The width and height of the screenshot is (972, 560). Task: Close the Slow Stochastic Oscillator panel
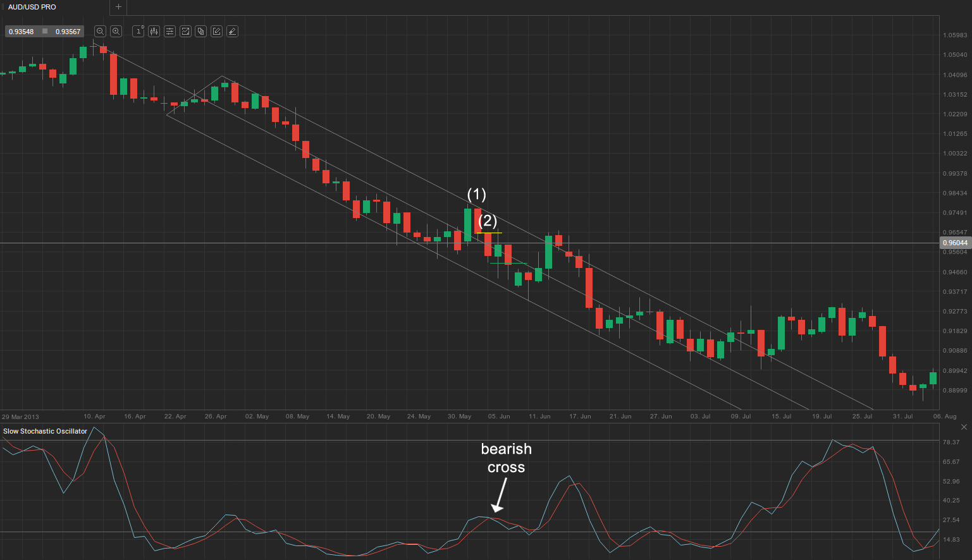click(964, 427)
